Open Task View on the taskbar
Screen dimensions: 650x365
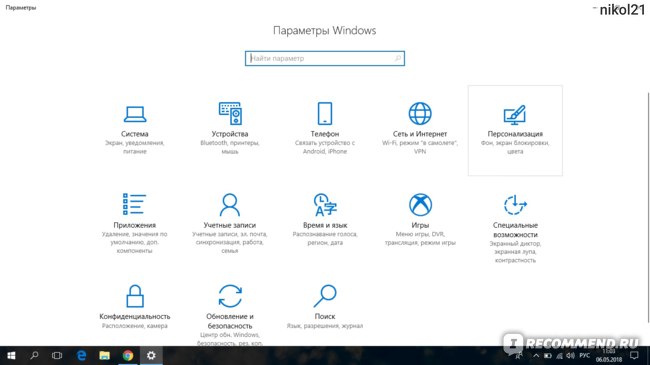pos(57,355)
